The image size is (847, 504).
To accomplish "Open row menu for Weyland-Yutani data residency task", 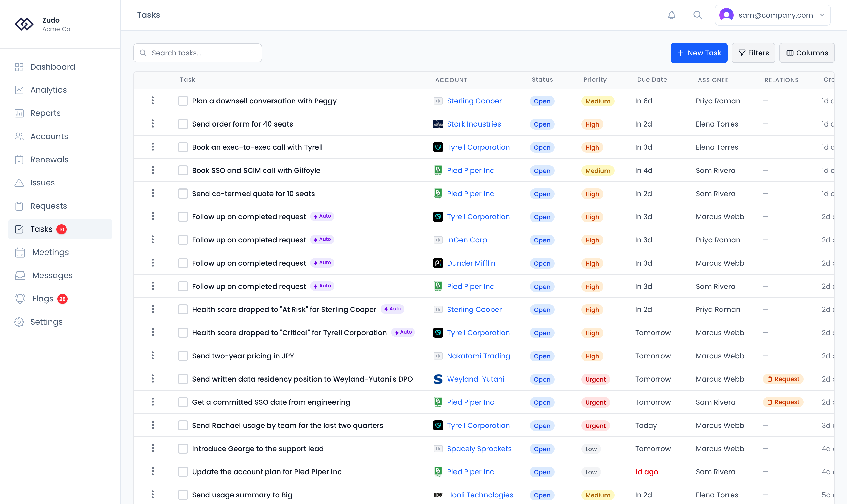I will pos(153,379).
